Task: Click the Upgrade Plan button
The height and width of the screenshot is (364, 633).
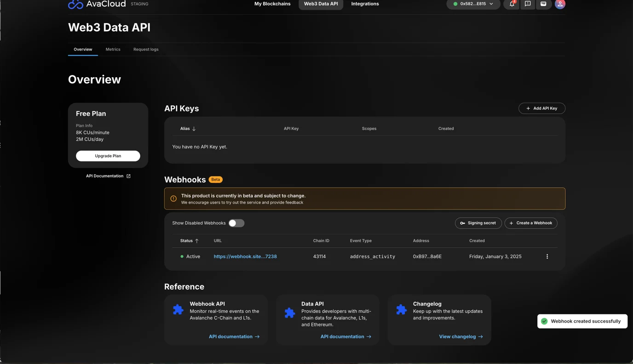Action: click(108, 156)
